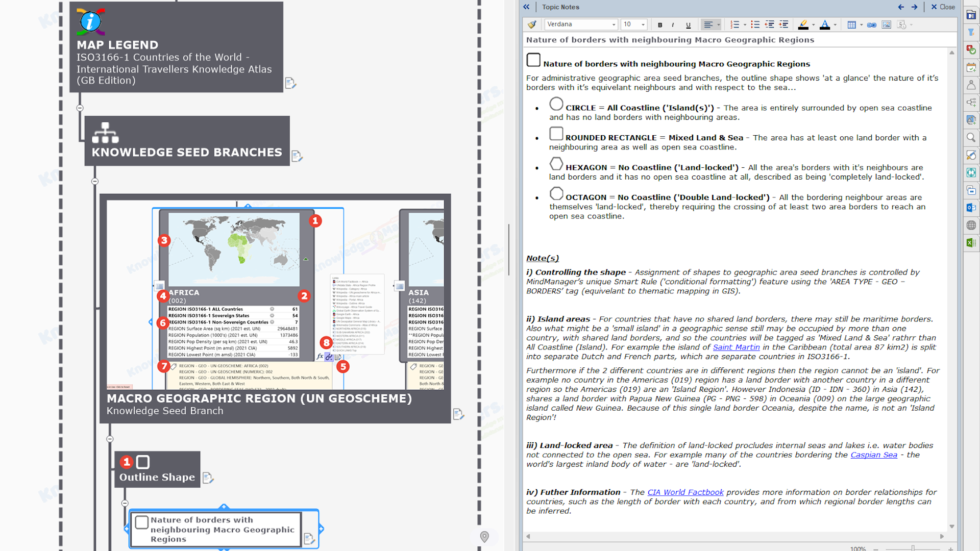Screen dimensions: 980x551
Task: Collapse Topic Notes panel with double chevron
Action: (526, 7)
